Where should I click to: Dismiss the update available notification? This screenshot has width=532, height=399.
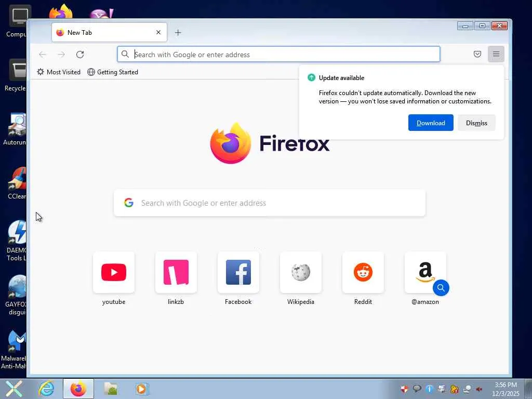(x=476, y=123)
